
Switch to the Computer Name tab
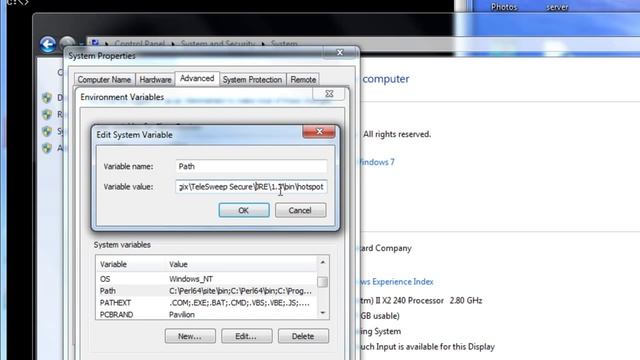104,80
